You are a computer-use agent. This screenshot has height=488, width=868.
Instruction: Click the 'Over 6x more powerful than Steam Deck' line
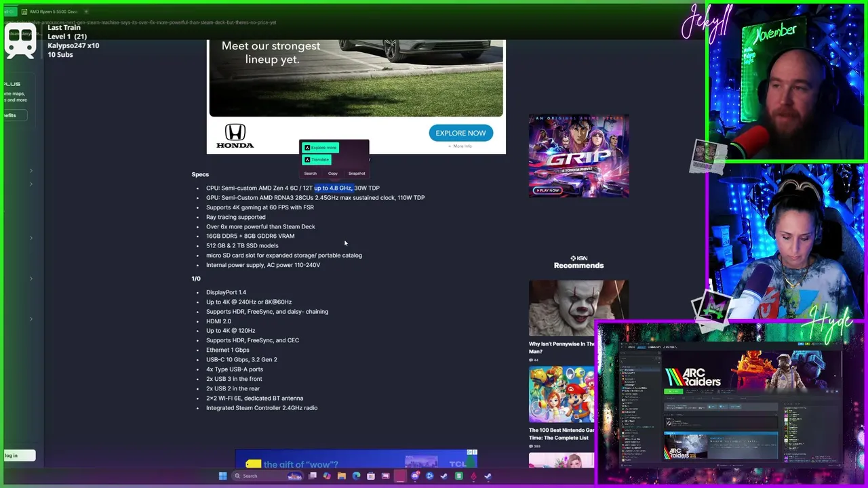click(x=260, y=226)
